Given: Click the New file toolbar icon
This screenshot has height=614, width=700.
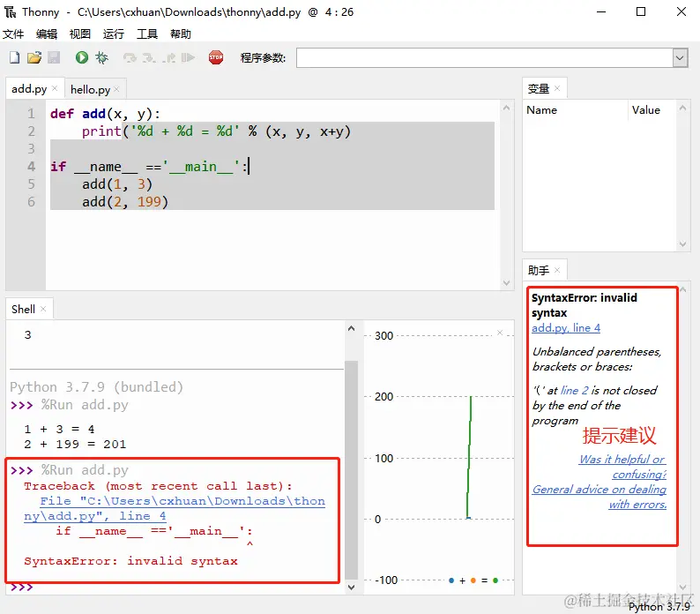Looking at the screenshot, I should 15,57.
